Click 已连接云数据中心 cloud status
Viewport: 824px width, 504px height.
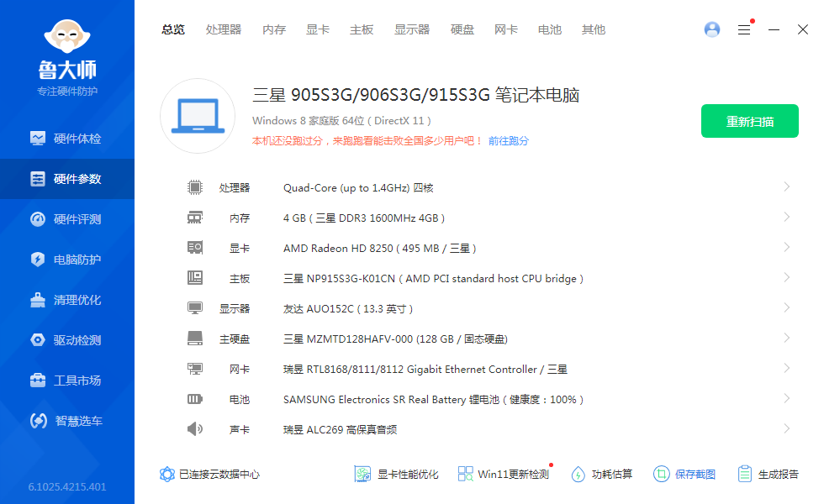click(x=209, y=475)
